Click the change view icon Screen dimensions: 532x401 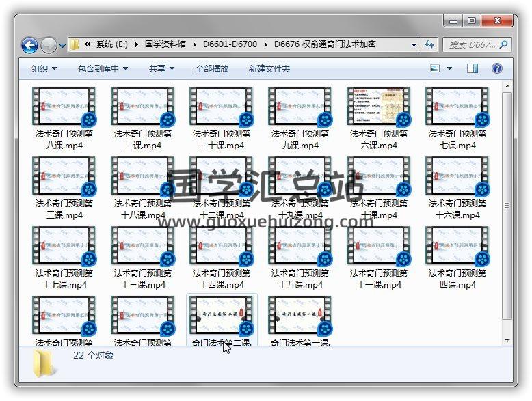[436, 68]
